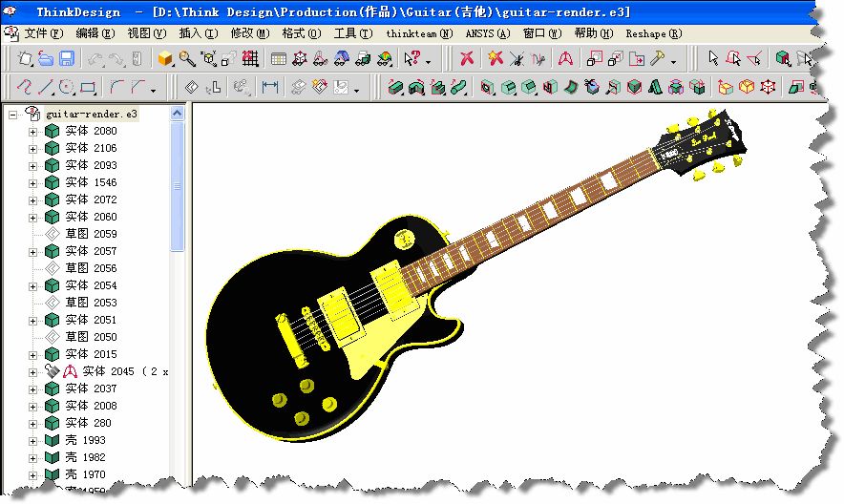Select the polyline curve sketch tool
844x504 pixels.
coord(25,87)
